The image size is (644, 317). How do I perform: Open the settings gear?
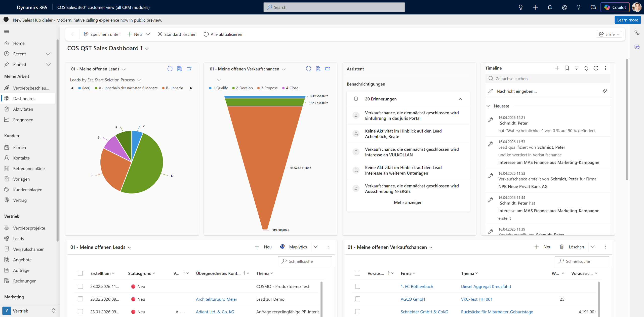[x=564, y=7]
